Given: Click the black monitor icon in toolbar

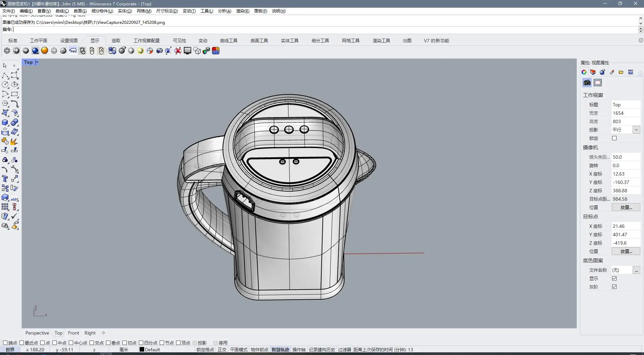Looking at the screenshot, I should coord(187,51).
